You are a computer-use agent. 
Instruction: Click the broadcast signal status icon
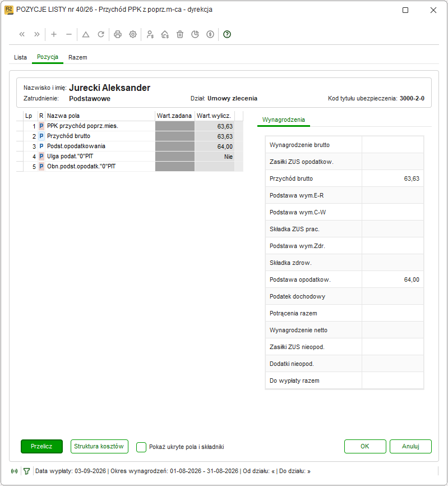[14, 471]
